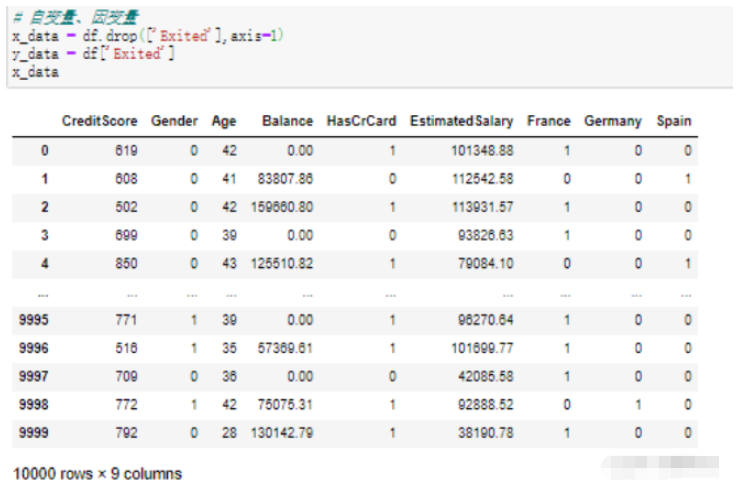Screen dimensions: 737x485
Task: Place cursor in y_data assignment line
Action: pyautogui.click(x=93, y=54)
